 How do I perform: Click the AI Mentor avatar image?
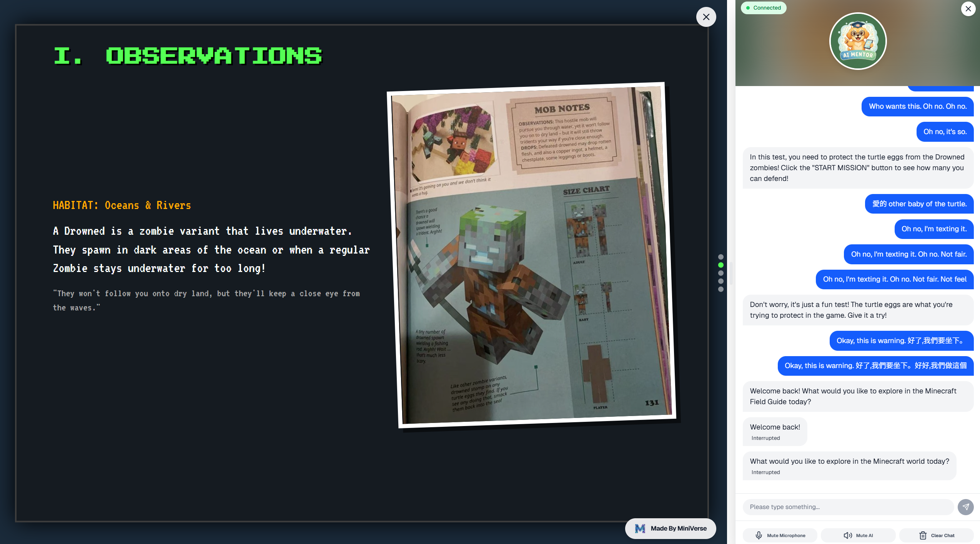pos(858,41)
